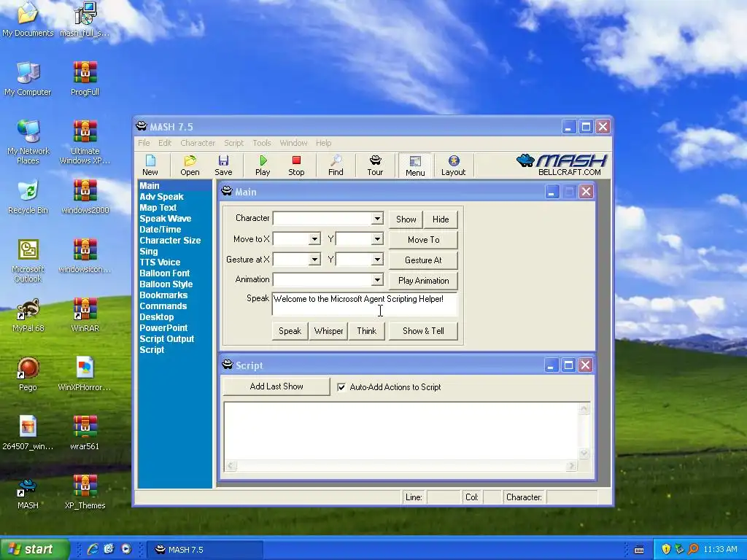The width and height of the screenshot is (747, 560).
Task: Click the Think button
Action: click(x=366, y=331)
